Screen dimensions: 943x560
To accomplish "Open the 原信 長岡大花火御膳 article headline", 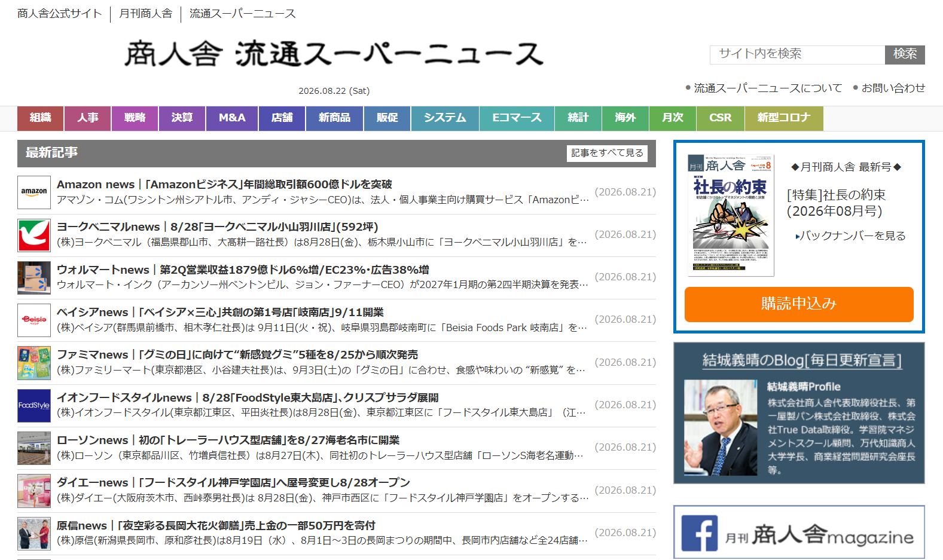I will (216, 526).
